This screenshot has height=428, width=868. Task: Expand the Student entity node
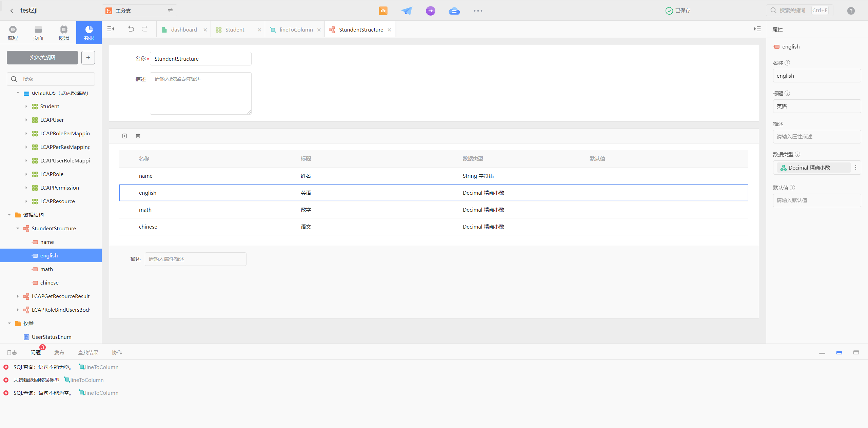[x=26, y=106]
